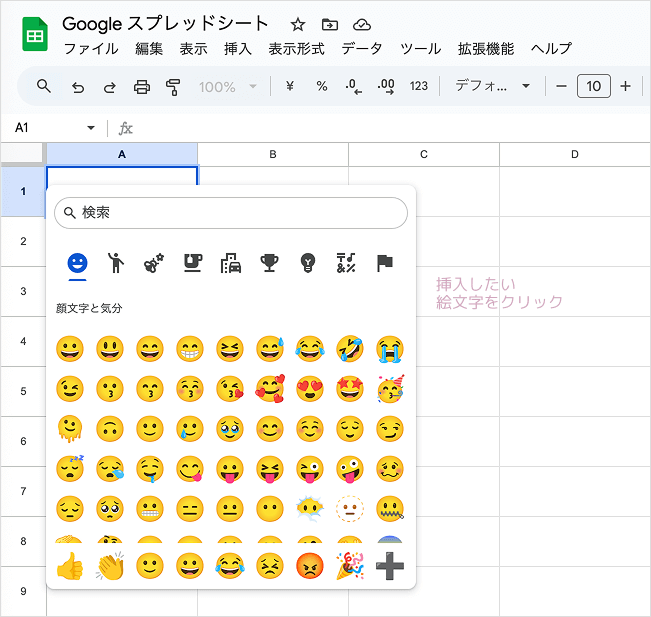Insert the sleeping face with zzz emoji
Screen dimensions: 651x617
(x=70, y=469)
